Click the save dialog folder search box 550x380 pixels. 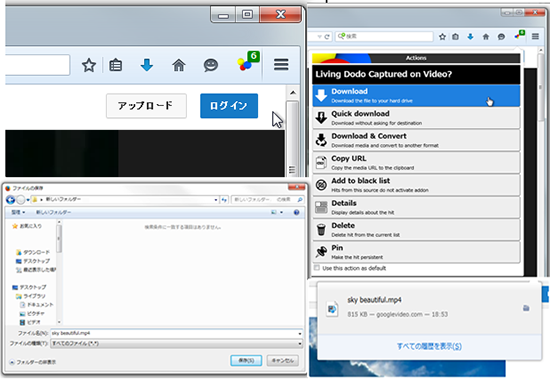click(268, 200)
